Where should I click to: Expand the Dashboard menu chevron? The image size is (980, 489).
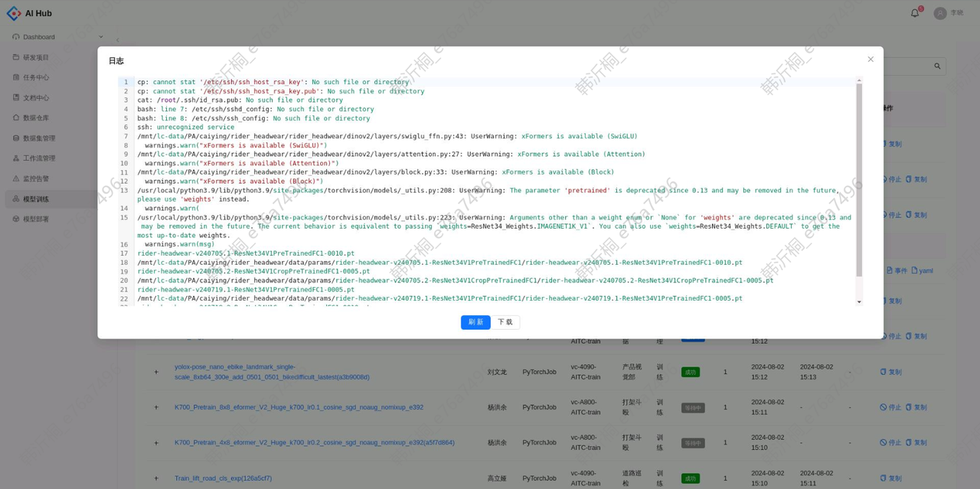coord(100,37)
